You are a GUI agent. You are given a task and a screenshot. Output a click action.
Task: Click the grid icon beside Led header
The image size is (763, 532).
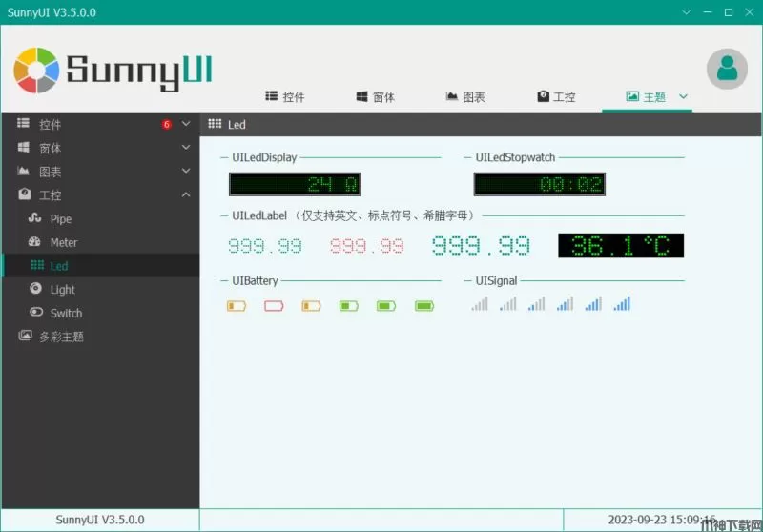[215, 124]
